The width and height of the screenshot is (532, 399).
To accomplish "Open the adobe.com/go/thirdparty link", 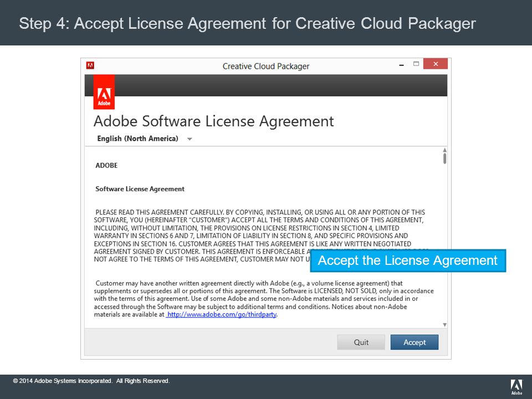I will [222, 315].
